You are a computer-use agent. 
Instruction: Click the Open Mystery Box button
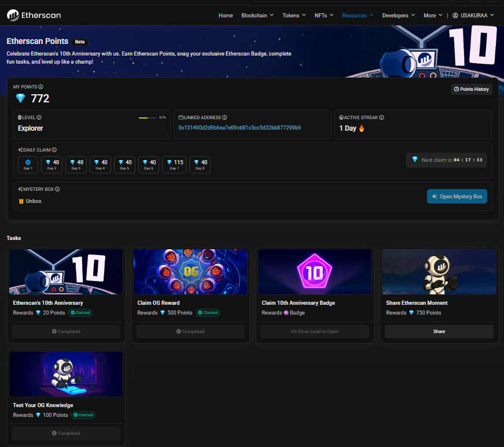pos(457,197)
